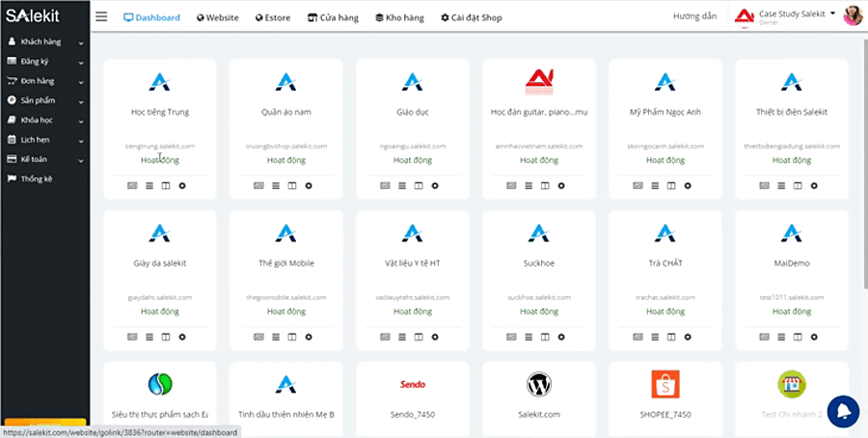Open settings gear of Suckhoe card
The height and width of the screenshot is (438, 868).
click(561, 337)
